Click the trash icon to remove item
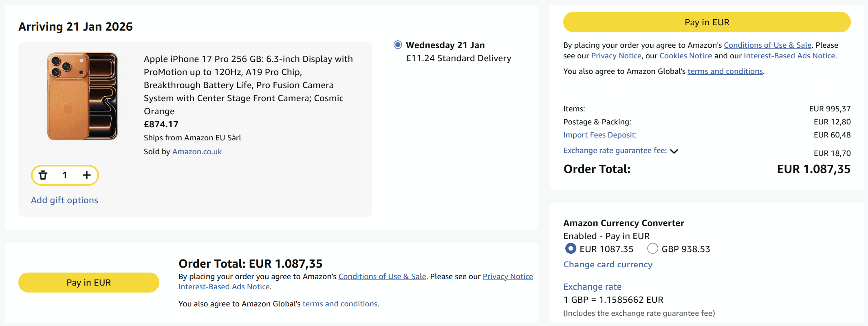This screenshot has width=868, height=326. (x=43, y=175)
